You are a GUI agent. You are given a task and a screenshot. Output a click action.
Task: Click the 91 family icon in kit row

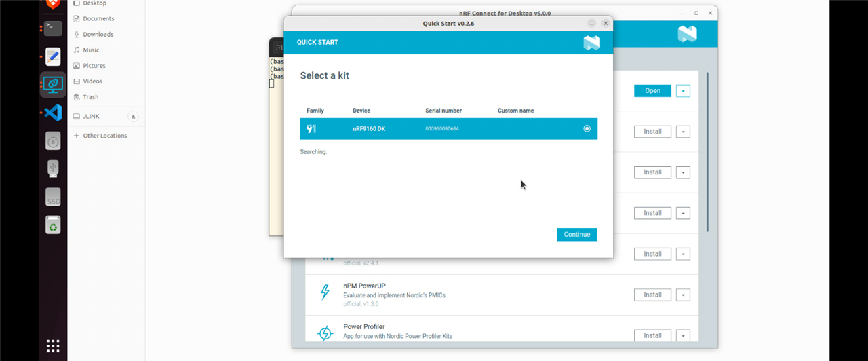(311, 128)
